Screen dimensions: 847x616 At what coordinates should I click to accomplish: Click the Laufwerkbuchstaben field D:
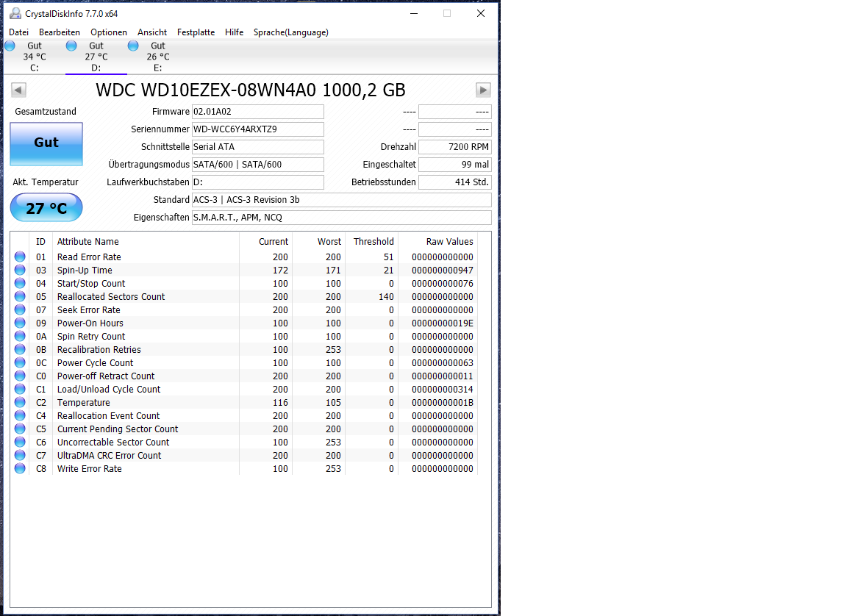(x=258, y=182)
